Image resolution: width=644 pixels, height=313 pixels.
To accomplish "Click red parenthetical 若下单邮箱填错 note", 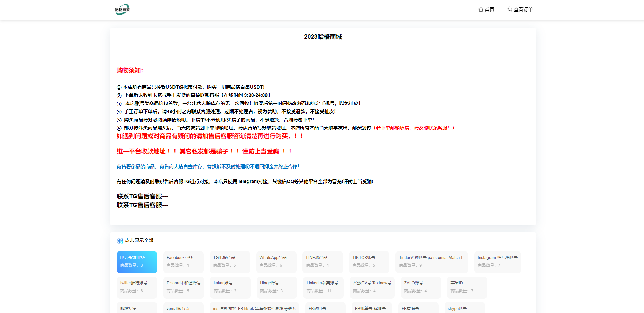I will click(413, 128).
